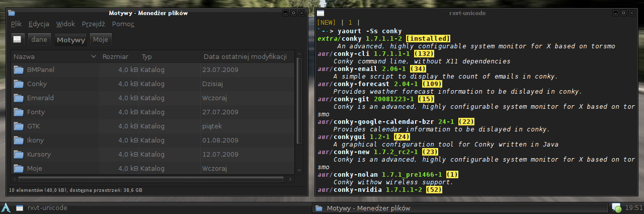The image size is (644, 214).
Task: Click file manager window title icon
Action: point(11,13)
